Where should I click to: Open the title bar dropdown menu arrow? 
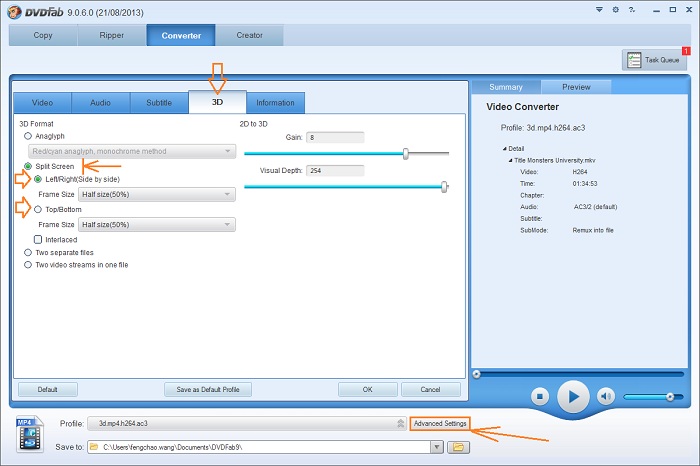click(x=599, y=9)
